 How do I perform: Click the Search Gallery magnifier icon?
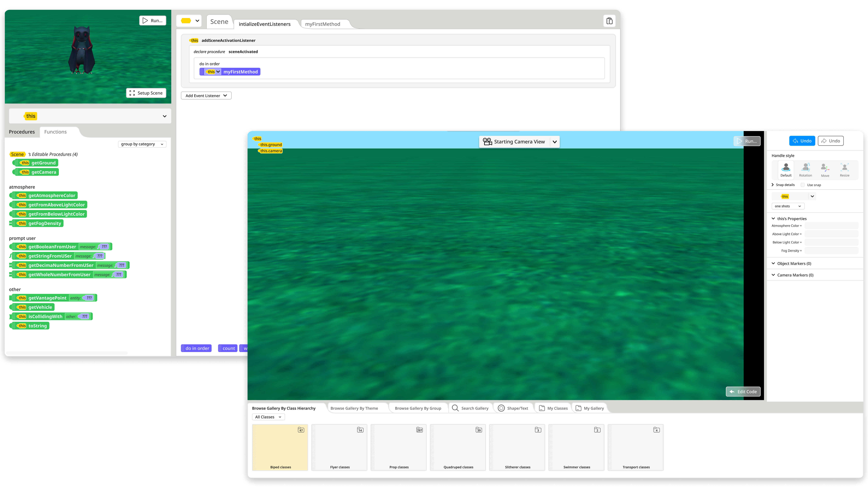point(455,408)
